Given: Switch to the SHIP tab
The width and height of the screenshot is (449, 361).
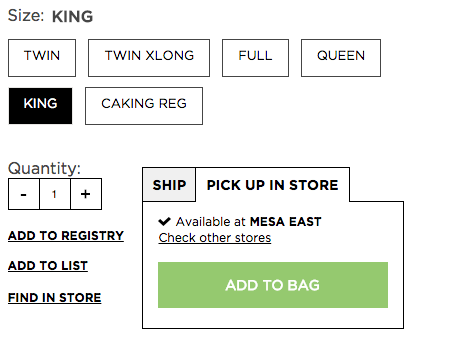Looking at the screenshot, I should click(169, 185).
